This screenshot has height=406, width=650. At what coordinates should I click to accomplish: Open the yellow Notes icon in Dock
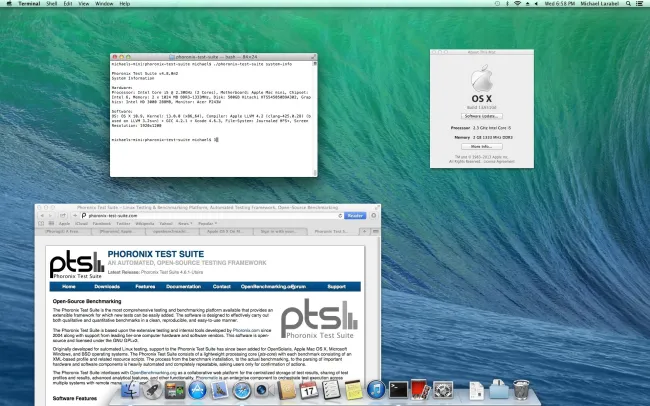click(354, 390)
